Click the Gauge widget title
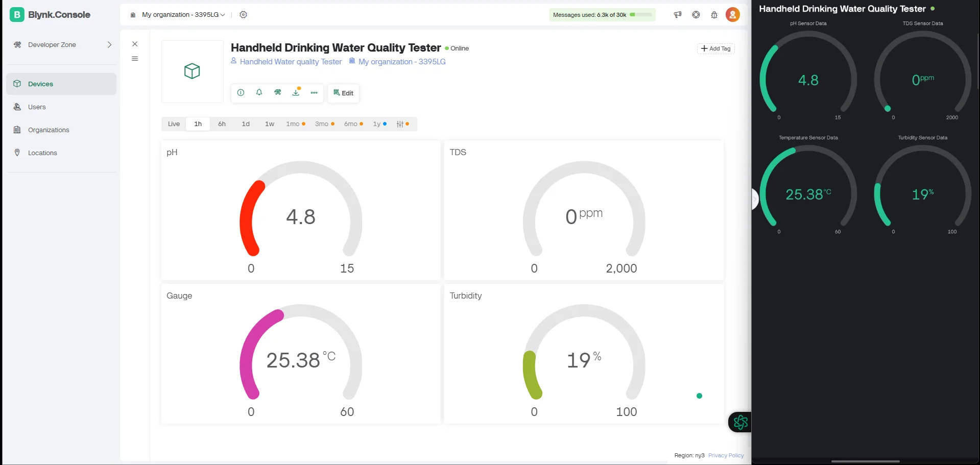 (x=179, y=296)
